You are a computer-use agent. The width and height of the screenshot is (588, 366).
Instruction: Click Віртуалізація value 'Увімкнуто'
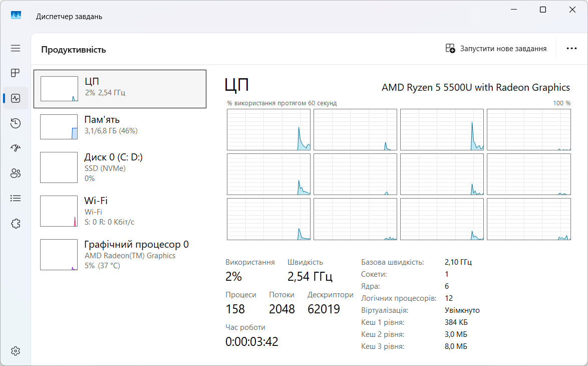click(x=462, y=310)
